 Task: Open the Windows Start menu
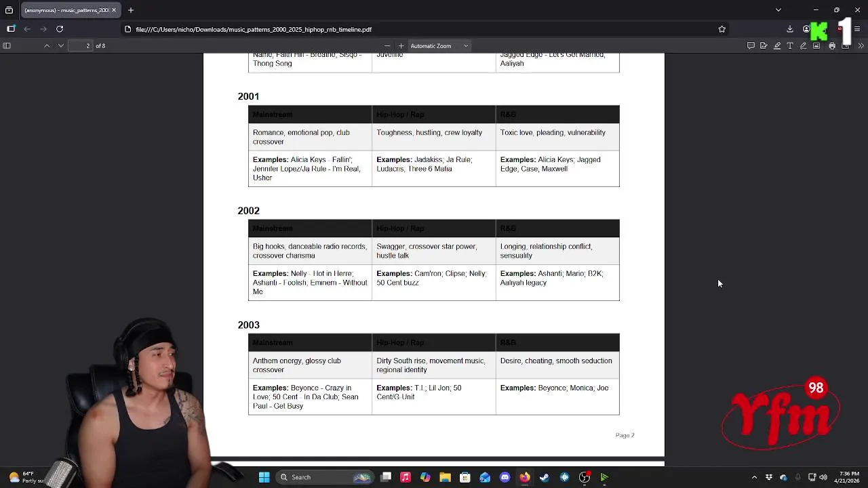264,477
